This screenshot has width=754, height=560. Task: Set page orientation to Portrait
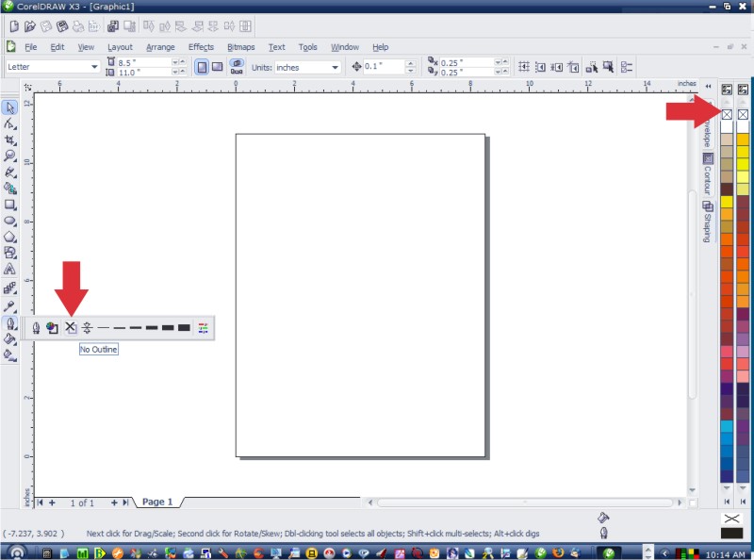coord(202,67)
